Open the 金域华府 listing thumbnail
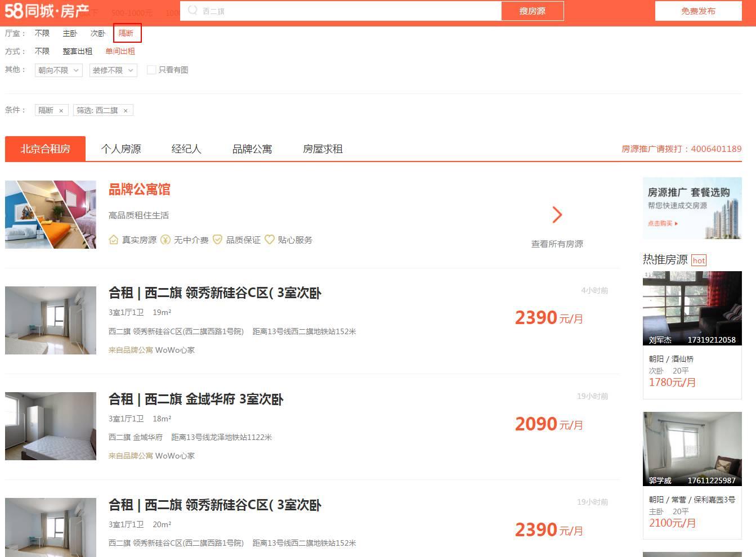This screenshot has height=557, width=756. pyautogui.click(x=51, y=426)
